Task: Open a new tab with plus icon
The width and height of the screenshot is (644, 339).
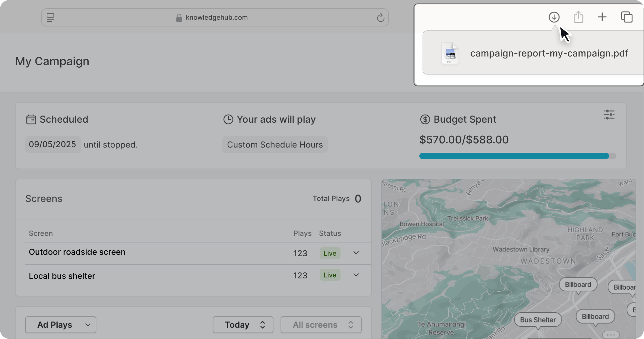Action: click(602, 17)
